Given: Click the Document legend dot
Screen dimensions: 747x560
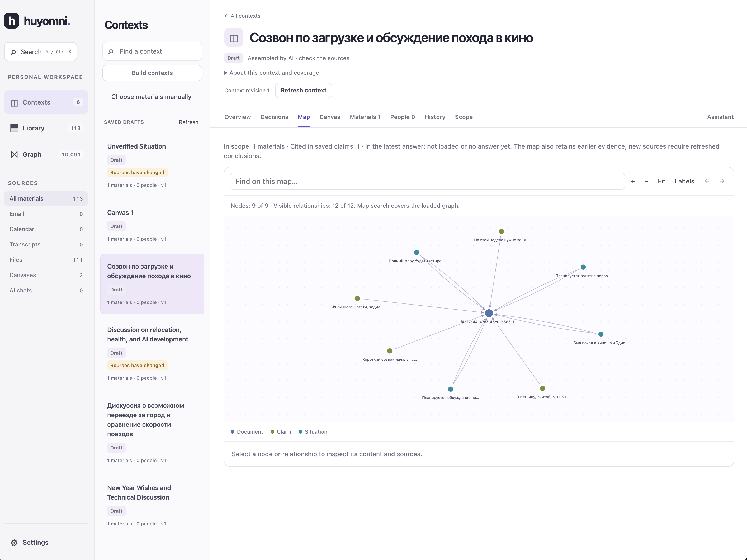Looking at the screenshot, I should tap(232, 432).
